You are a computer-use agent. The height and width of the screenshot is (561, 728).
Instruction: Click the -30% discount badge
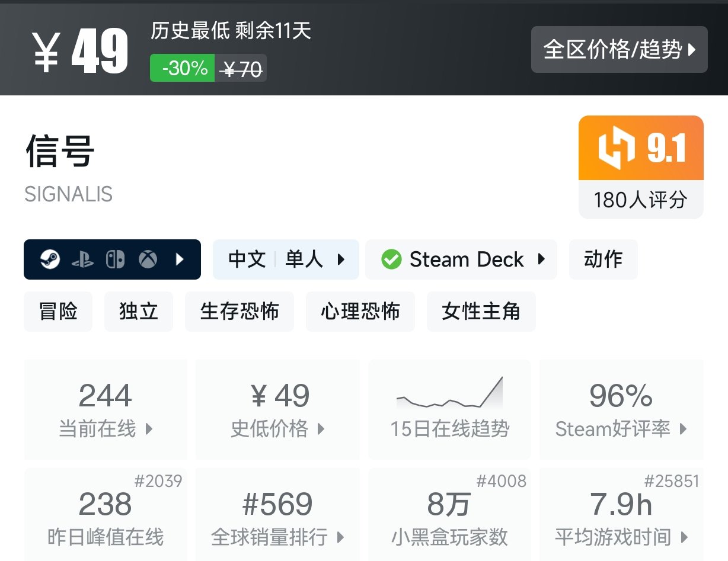coord(182,68)
